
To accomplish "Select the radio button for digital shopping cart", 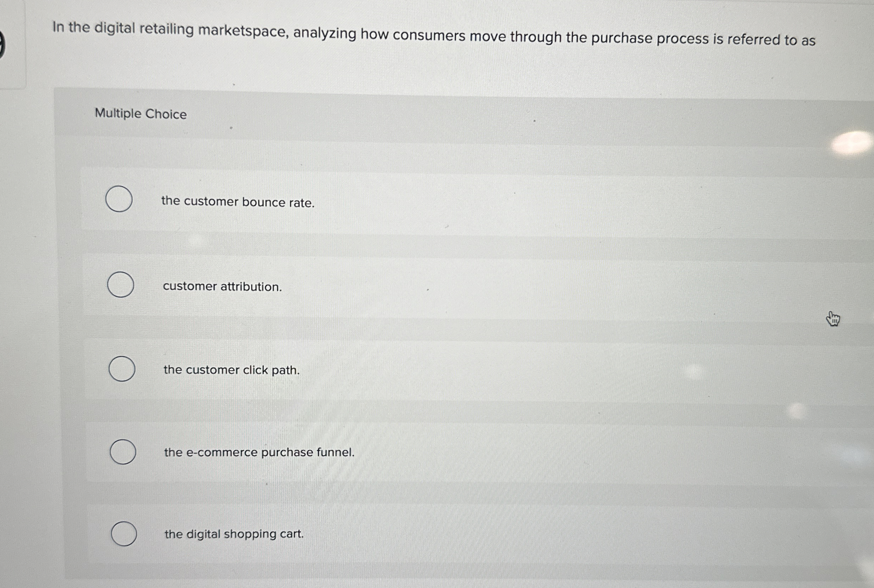I will point(124,533).
